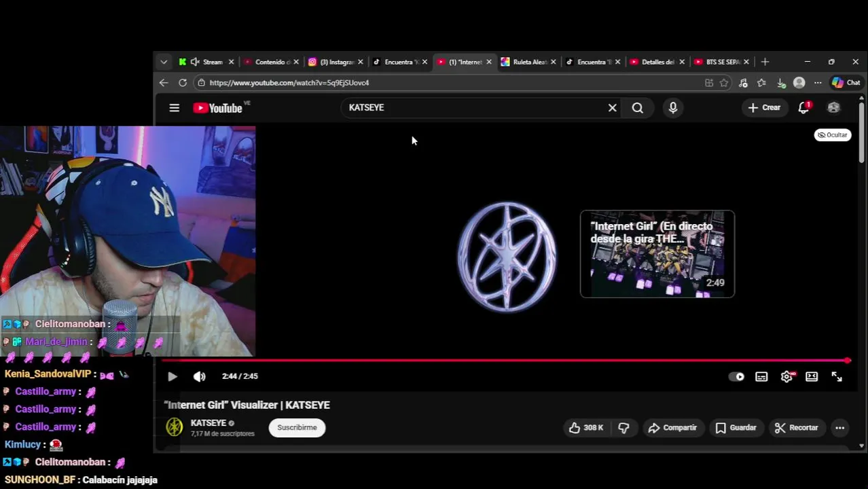The image size is (868, 489).
Task: Open a new browser tab
Action: 765,62
